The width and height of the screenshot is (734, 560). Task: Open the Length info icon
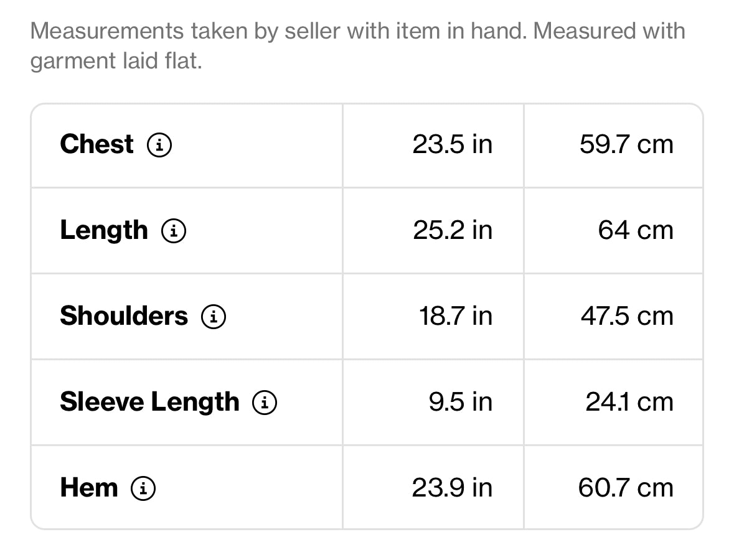tap(174, 231)
